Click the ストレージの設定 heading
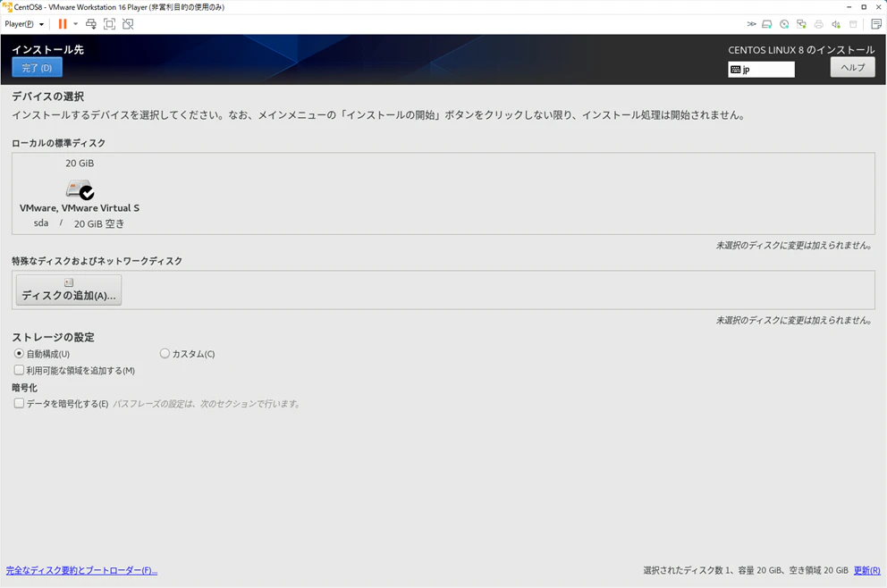This screenshot has height=588, width=887. (53, 338)
